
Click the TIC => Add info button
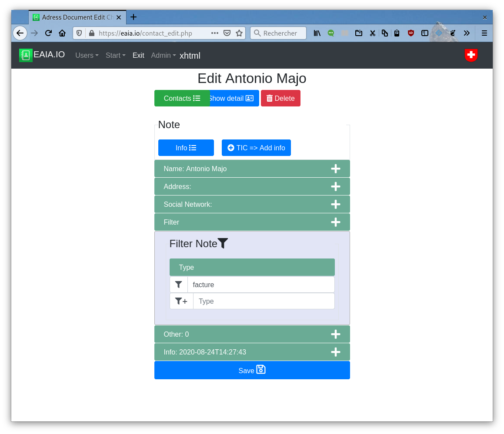pos(256,148)
